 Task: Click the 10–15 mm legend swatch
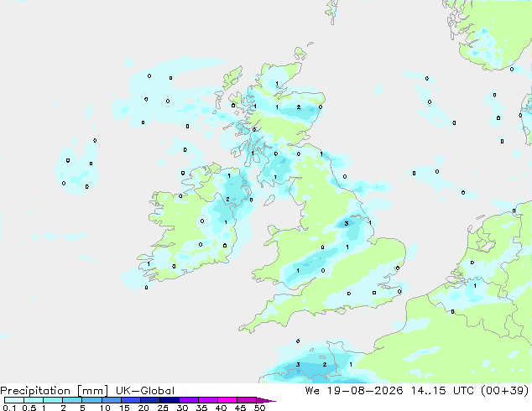[x=111, y=400]
